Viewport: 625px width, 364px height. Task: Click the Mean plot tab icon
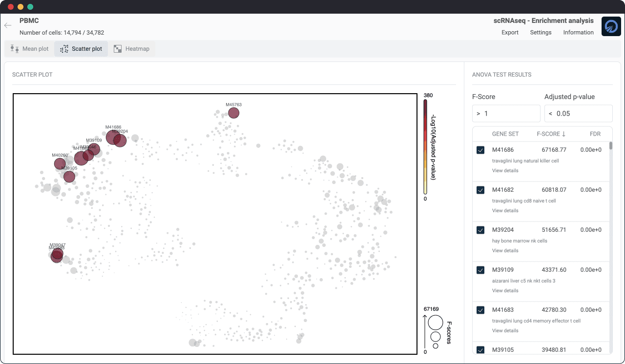[15, 49]
